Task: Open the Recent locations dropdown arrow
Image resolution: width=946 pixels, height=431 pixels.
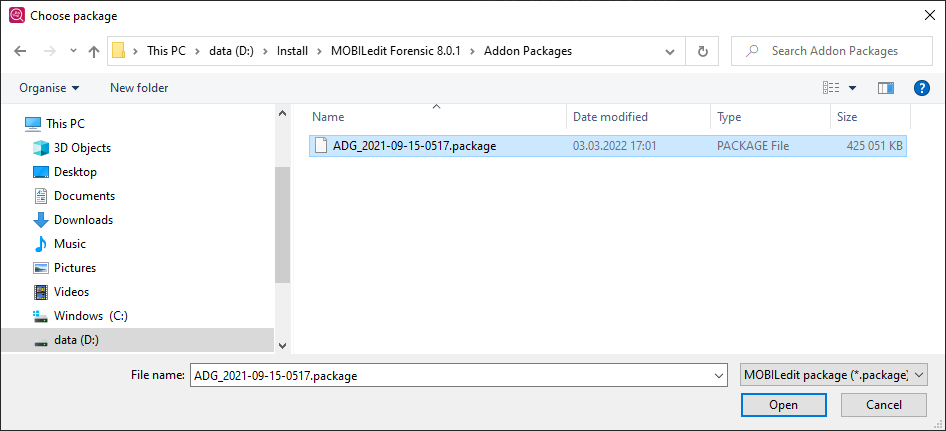Action: coord(73,51)
